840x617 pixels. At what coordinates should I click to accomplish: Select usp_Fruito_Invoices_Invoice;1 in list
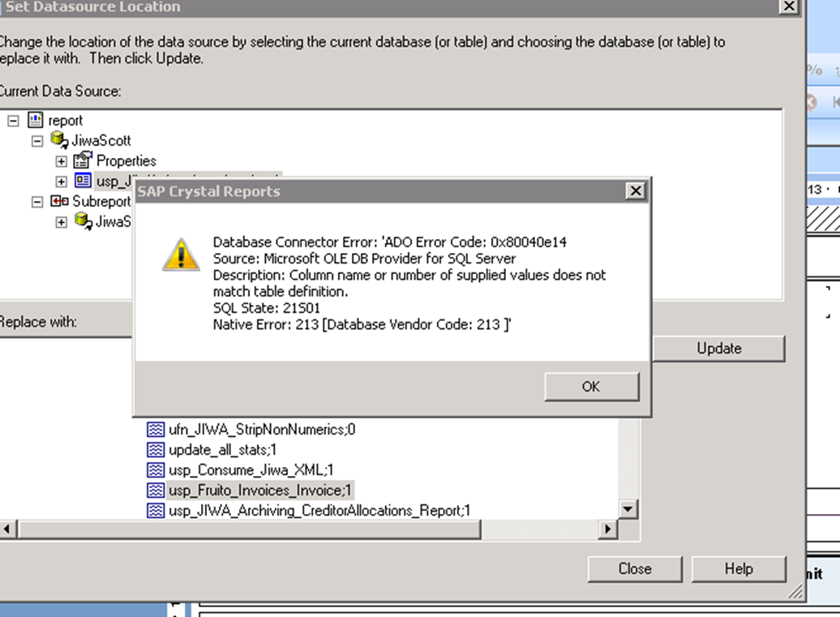261,491
